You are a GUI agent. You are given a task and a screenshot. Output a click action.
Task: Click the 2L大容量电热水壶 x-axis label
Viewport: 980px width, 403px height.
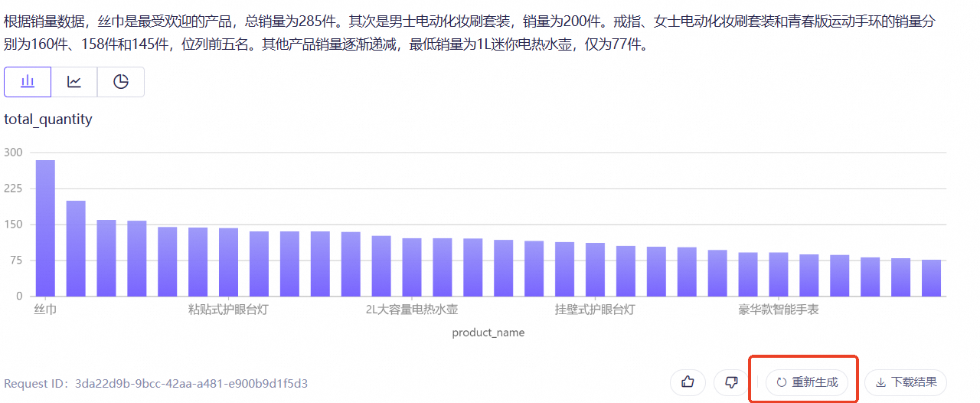point(412,310)
